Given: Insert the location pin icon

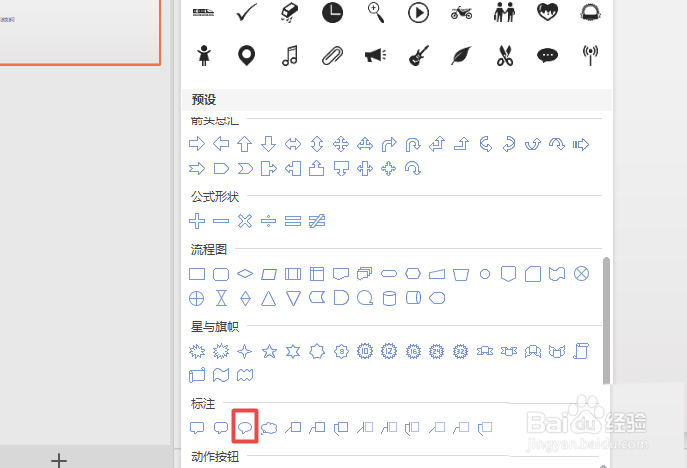Looking at the screenshot, I should click(x=246, y=56).
